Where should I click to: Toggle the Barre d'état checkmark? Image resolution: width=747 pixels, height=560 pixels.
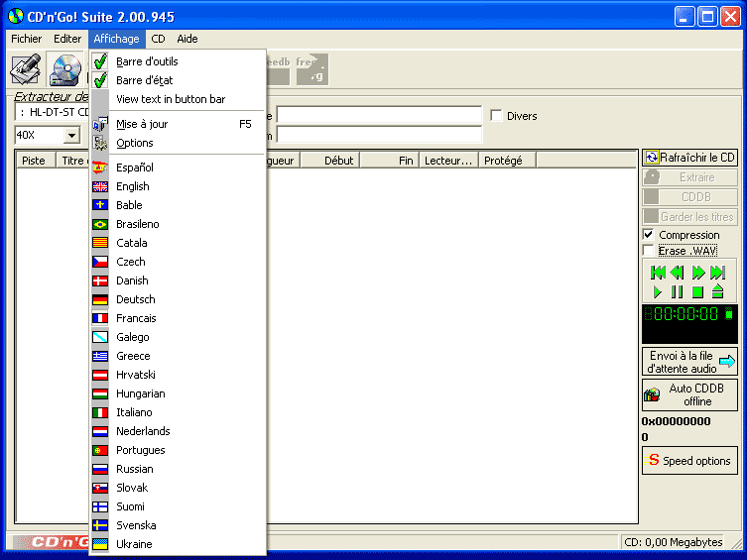[100, 80]
